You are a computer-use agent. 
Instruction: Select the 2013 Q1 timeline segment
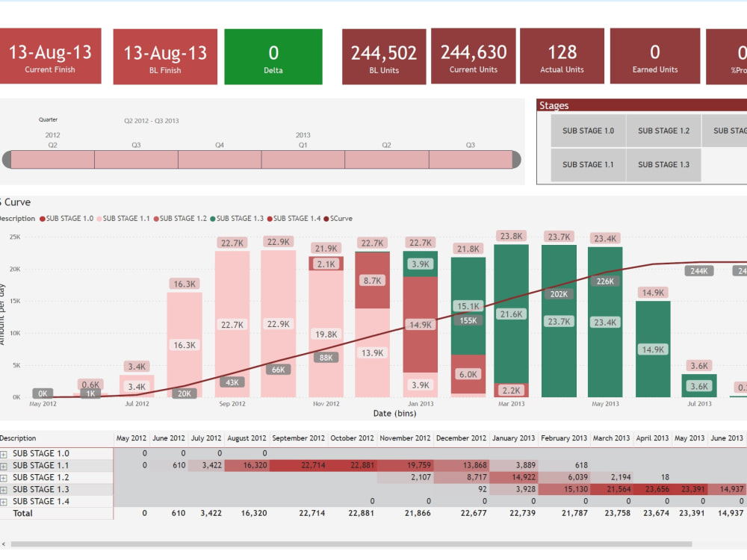[x=303, y=160]
